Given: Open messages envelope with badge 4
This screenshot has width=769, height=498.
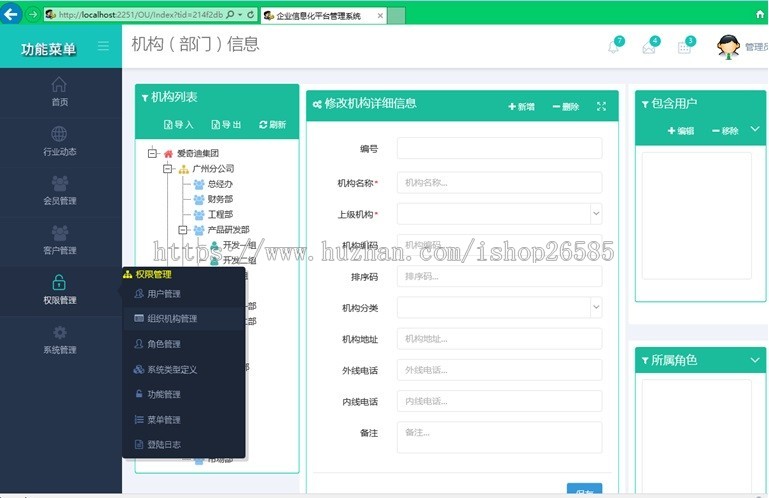Looking at the screenshot, I should [x=651, y=45].
